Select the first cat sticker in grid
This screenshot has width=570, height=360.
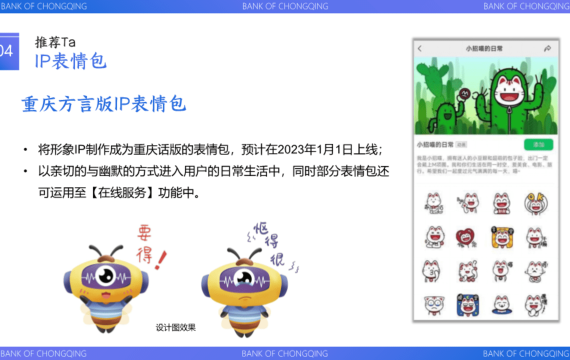pyautogui.click(x=434, y=203)
